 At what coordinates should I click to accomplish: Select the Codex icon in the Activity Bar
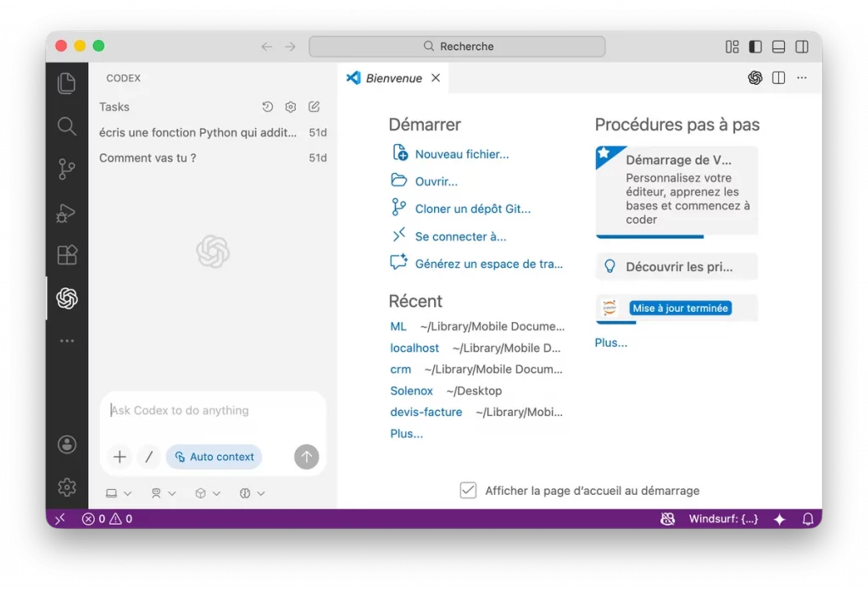click(x=67, y=297)
